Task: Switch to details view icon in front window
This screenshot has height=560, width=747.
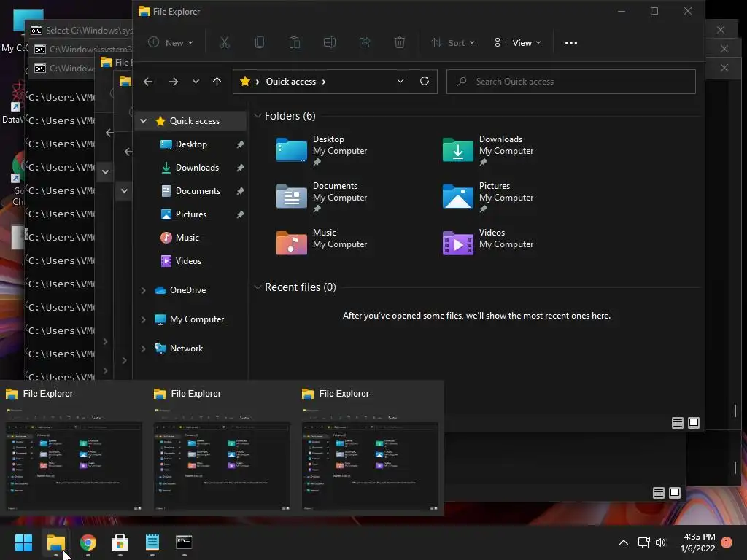Action: point(678,423)
